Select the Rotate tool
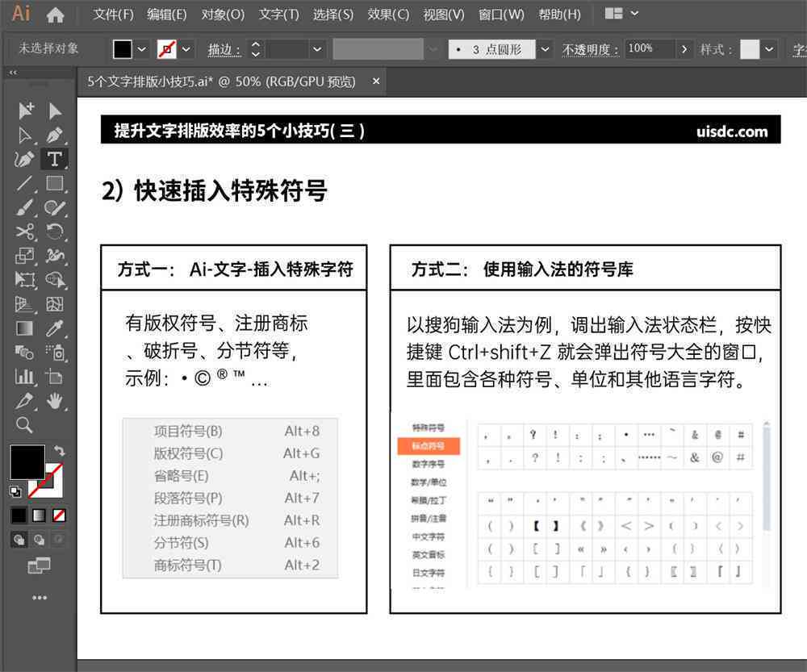This screenshot has height=672, width=807. pos(55,232)
